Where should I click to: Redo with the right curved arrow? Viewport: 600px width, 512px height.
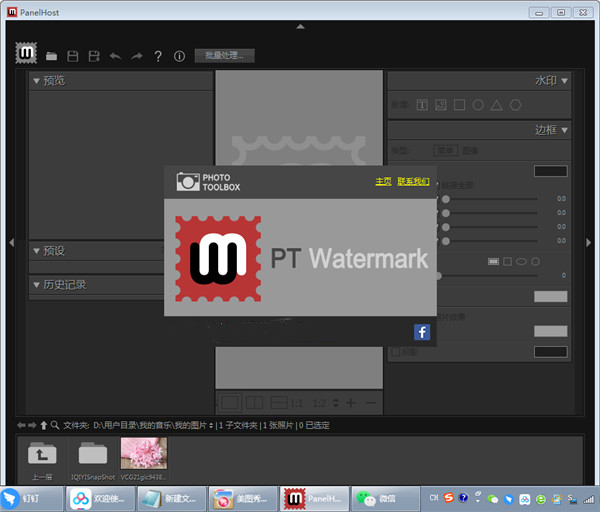point(137,56)
